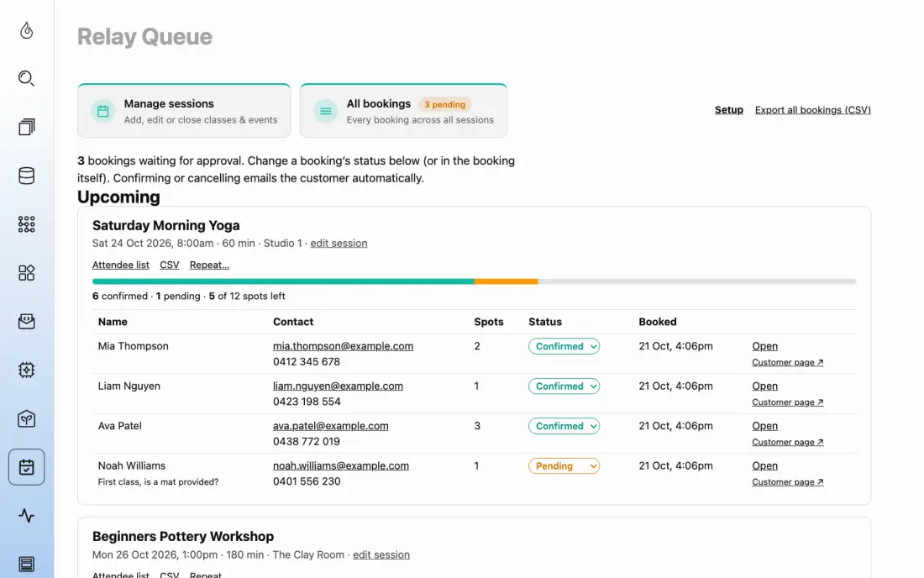Click the Upcoming section heading
Viewport: 924px width, 578px height.
[x=118, y=197]
